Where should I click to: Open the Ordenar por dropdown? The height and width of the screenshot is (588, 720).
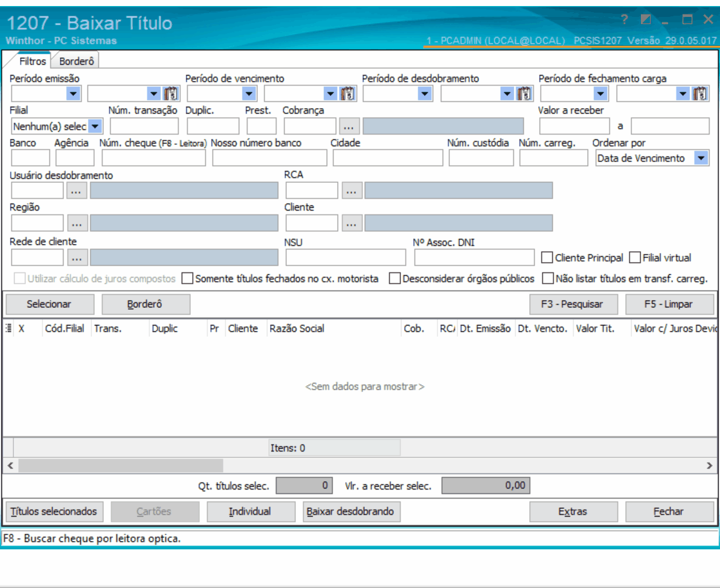click(701, 158)
